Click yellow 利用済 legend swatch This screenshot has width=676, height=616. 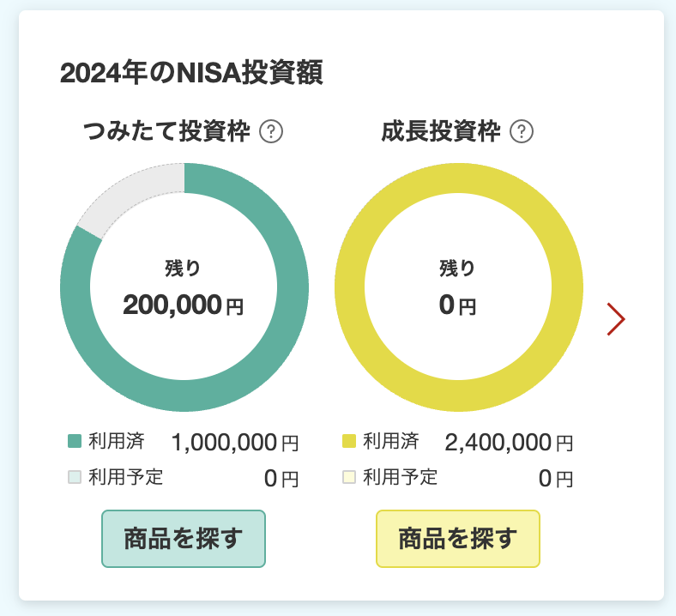349,442
